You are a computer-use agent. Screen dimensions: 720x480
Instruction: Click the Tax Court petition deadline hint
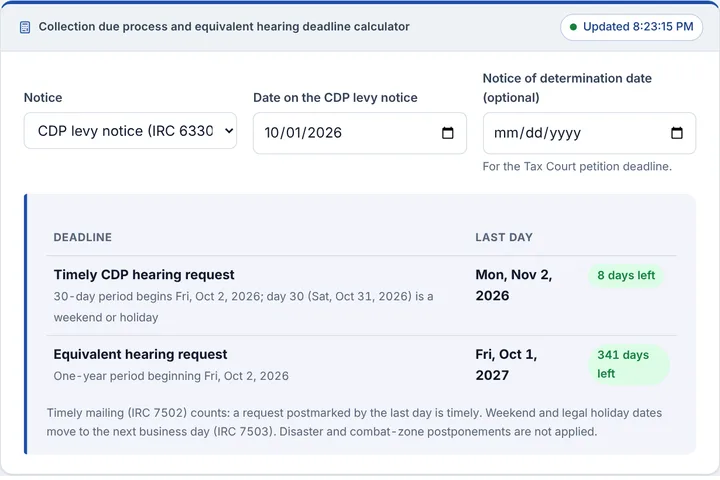[x=577, y=166]
